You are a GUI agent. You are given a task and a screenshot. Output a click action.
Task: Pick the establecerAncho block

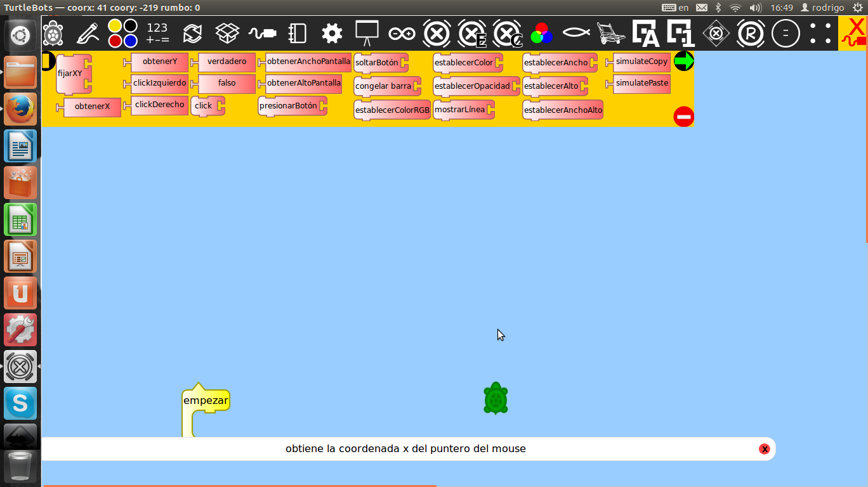coord(560,63)
